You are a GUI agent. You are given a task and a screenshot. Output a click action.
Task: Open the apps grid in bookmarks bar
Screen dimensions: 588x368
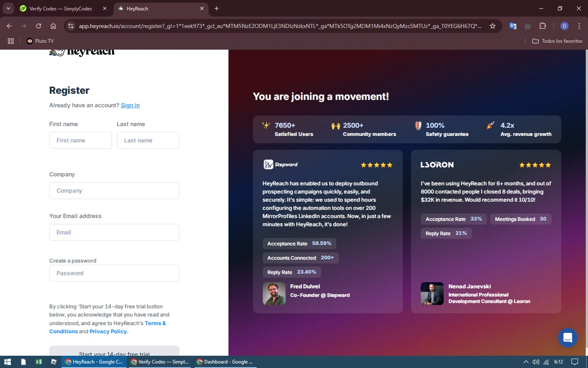11,41
